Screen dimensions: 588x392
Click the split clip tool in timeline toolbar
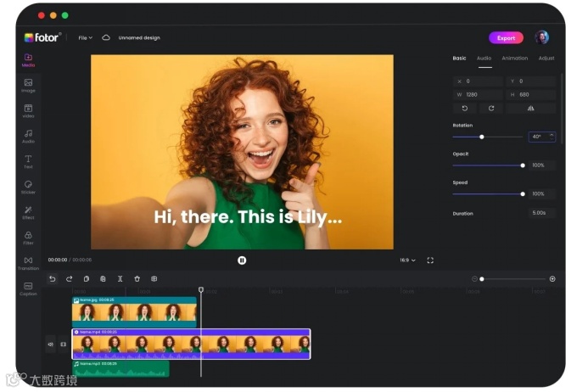(x=120, y=278)
